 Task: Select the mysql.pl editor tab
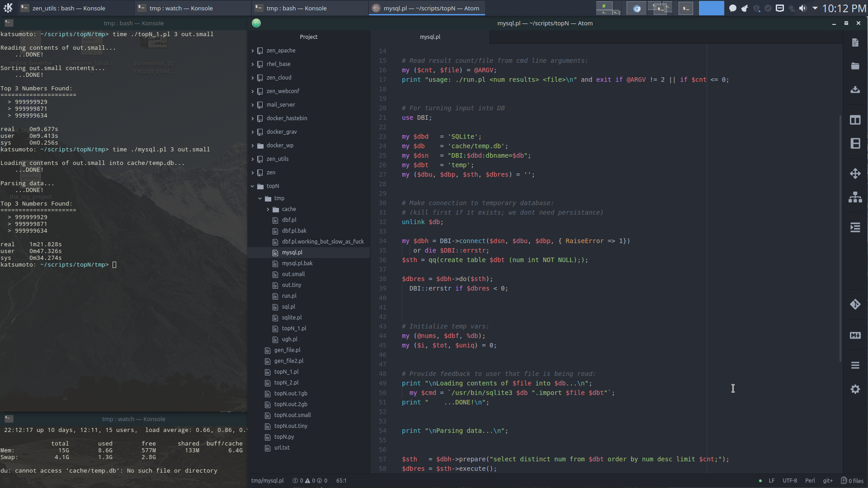[430, 37]
